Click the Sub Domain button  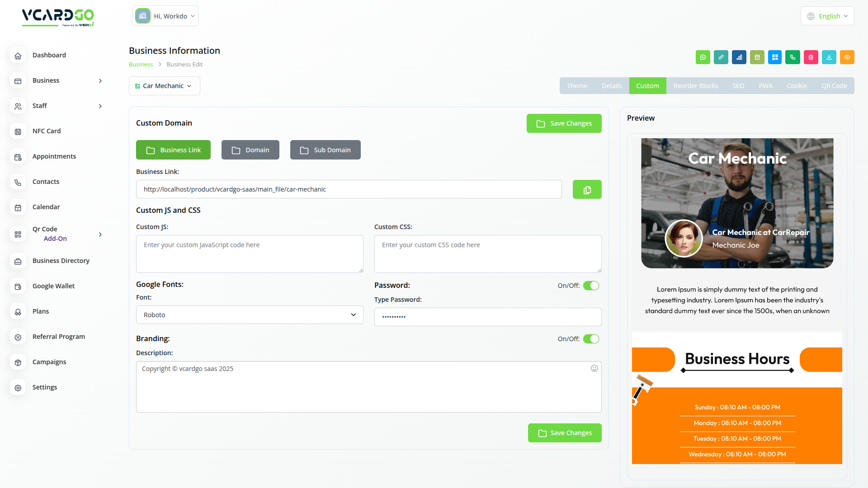[325, 150]
